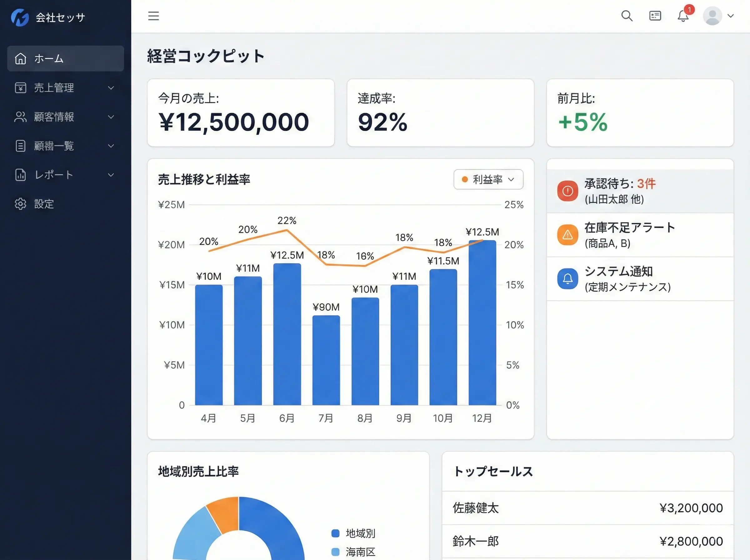Open the notifications bell with badge
750x560 pixels.
683,16
